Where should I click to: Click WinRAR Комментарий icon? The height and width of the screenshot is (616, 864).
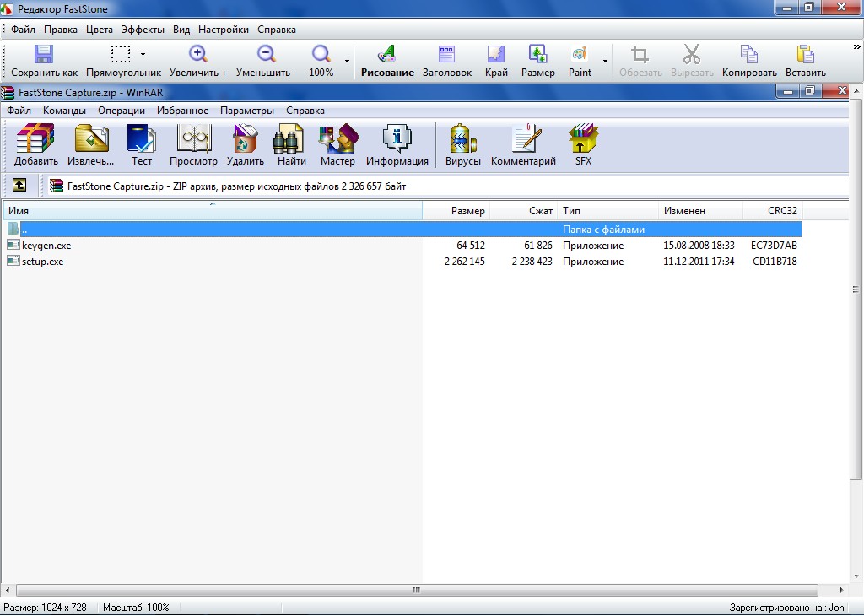click(x=526, y=138)
